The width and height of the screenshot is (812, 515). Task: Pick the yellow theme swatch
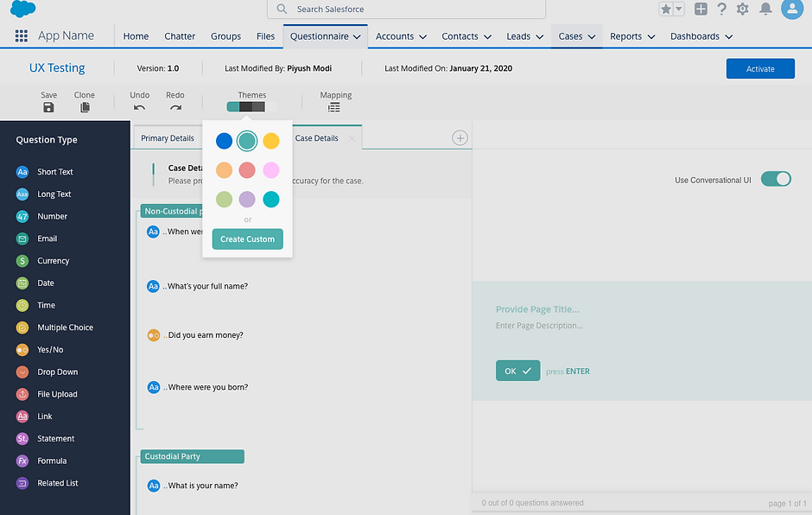pos(271,141)
